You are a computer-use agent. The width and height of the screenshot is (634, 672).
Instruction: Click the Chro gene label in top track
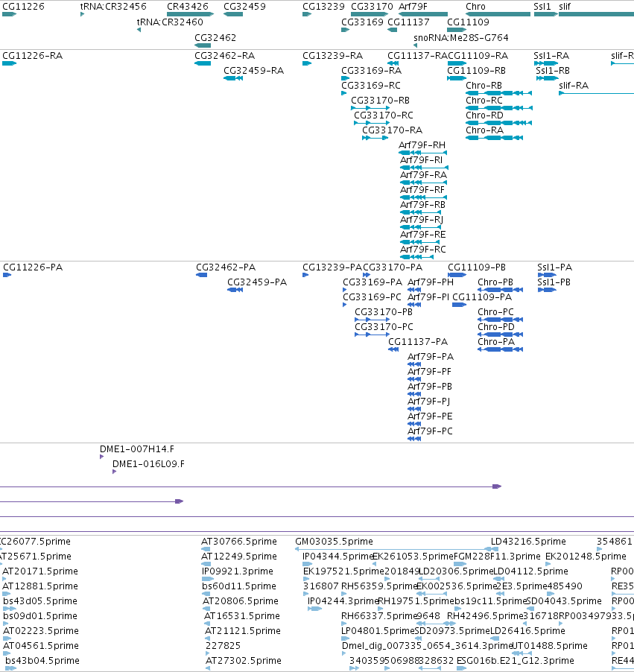pos(475,7)
